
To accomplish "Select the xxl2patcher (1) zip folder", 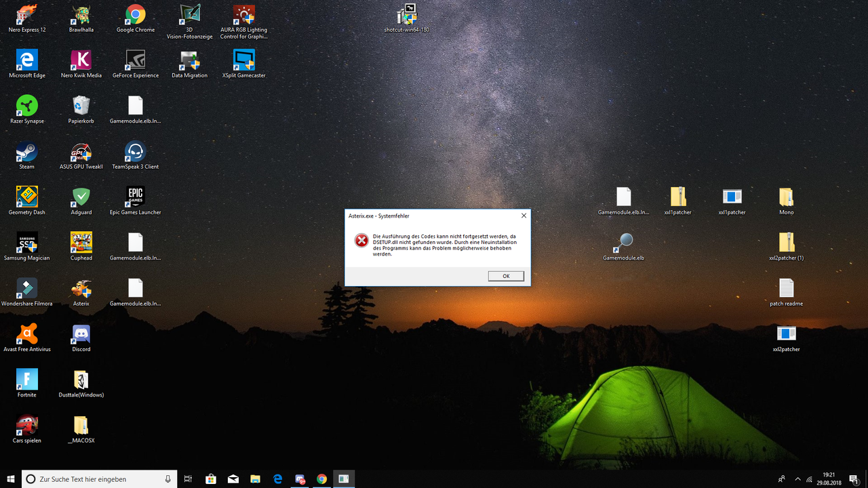I will point(787,245).
